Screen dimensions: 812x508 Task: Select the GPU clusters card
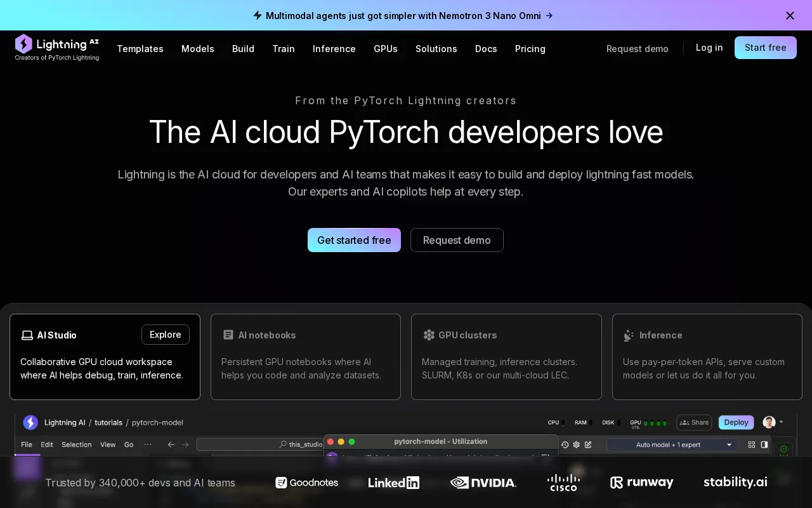(506, 357)
